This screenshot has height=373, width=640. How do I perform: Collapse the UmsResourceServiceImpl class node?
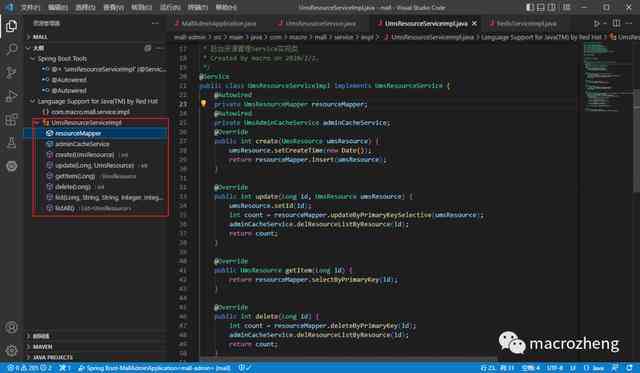tap(37, 122)
